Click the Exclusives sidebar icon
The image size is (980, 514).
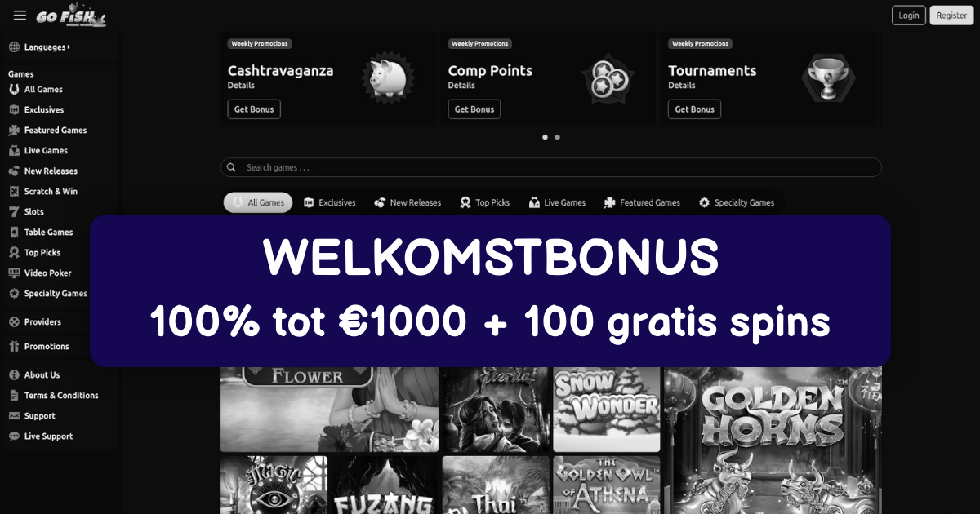click(14, 110)
